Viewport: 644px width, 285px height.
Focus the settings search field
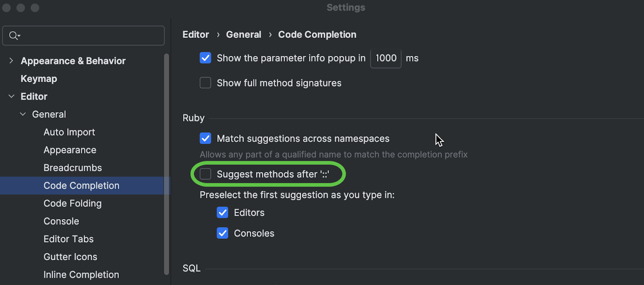(x=89, y=36)
